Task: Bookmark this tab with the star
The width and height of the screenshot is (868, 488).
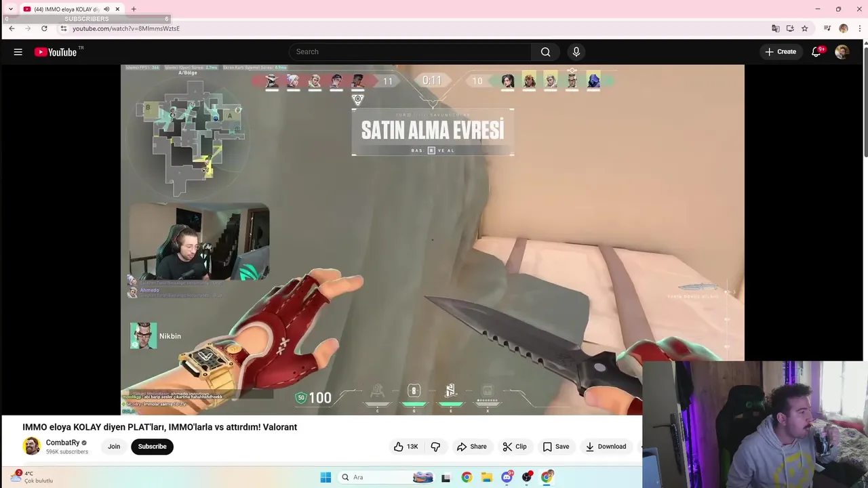Action: click(805, 28)
